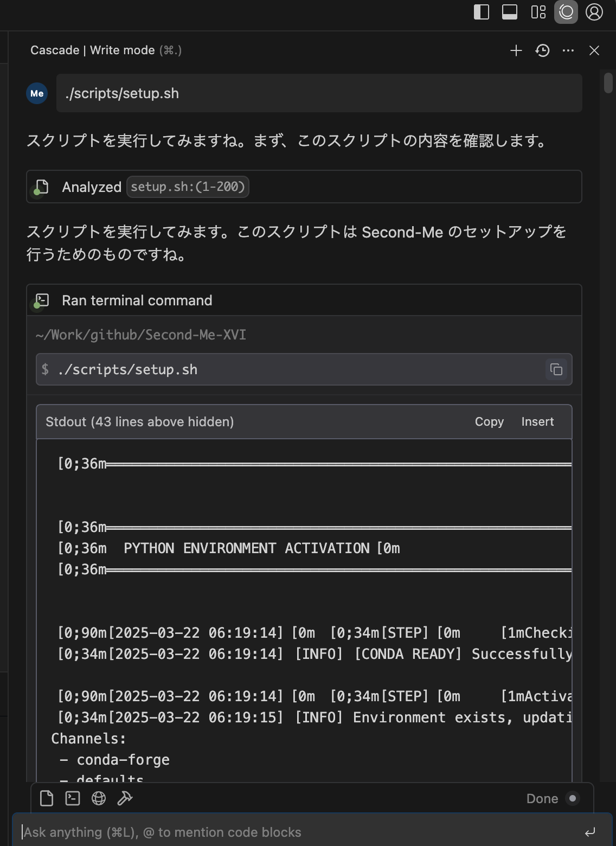The height and width of the screenshot is (846, 616).
Task: Click the file attachment icon
Action: [47, 798]
